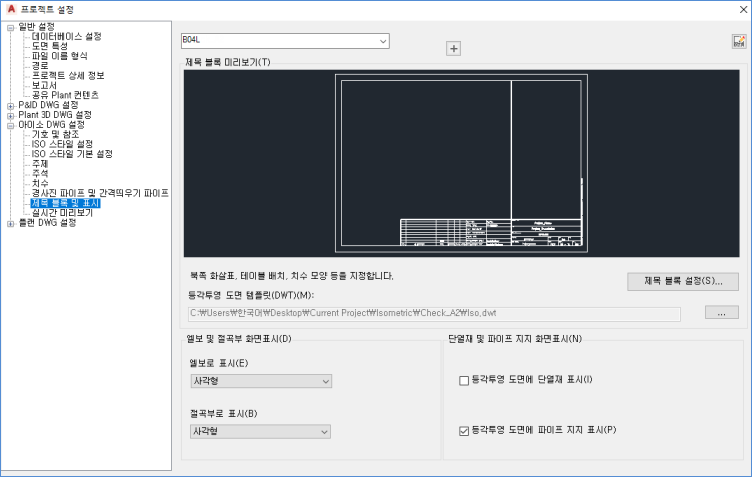The height and width of the screenshot is (477, 752).
Task: Select 제목 블록 및 표시 tree item
Action: tap(65, 203)
